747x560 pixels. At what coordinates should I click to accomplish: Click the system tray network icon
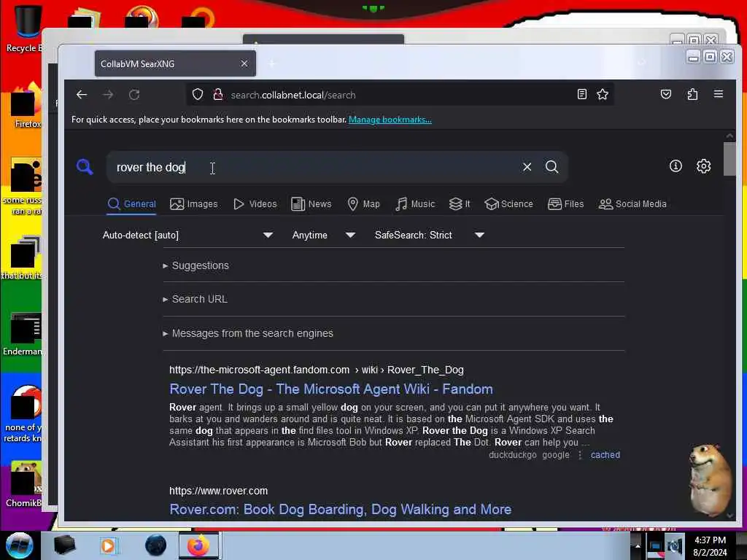[655, 546]
